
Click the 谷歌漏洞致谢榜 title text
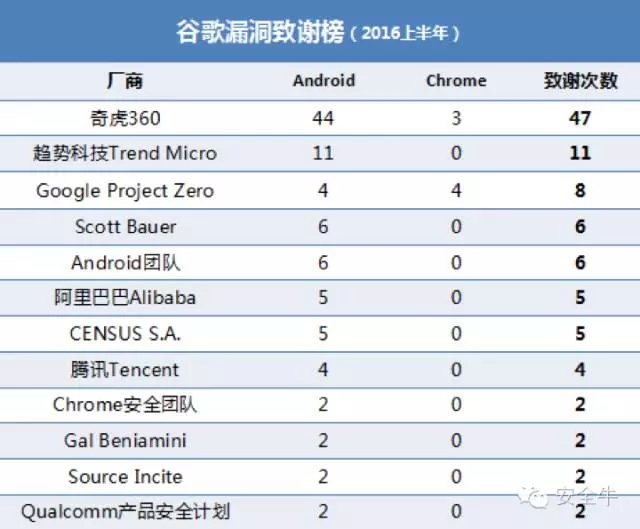[260, 31]
